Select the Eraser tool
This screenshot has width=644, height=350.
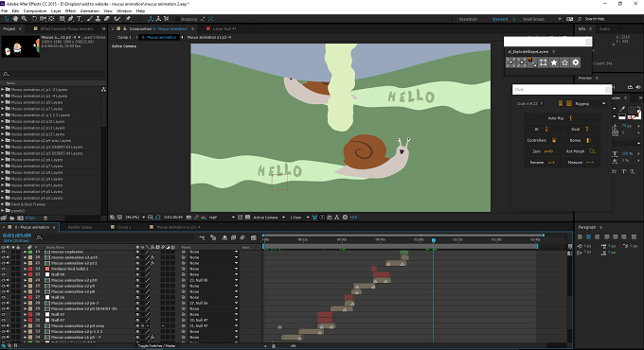(107, 19)
